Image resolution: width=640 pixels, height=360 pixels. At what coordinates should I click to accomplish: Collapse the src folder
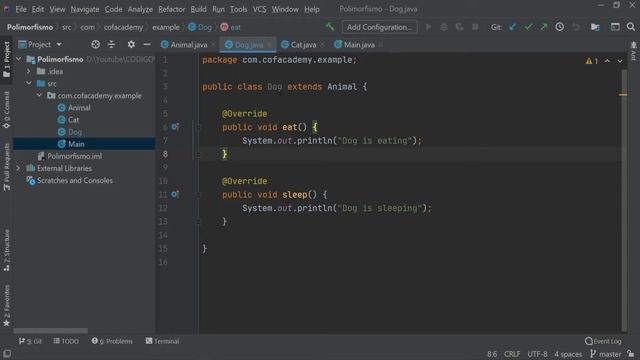point(29,83)
